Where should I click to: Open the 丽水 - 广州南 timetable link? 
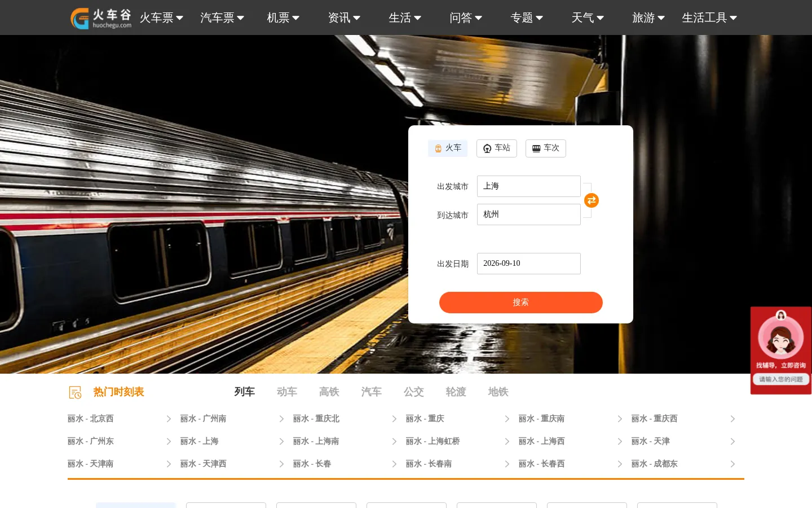(204, 419)
